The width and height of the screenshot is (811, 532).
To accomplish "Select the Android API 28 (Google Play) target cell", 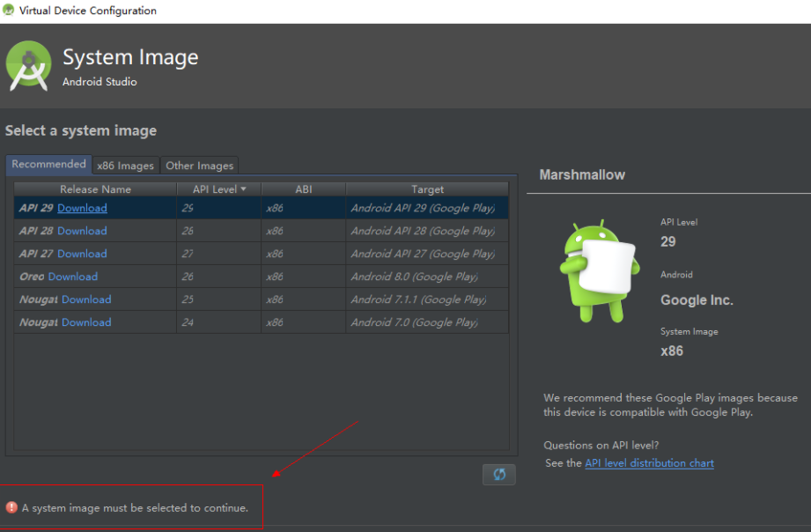I will click(x=427, y=231).
